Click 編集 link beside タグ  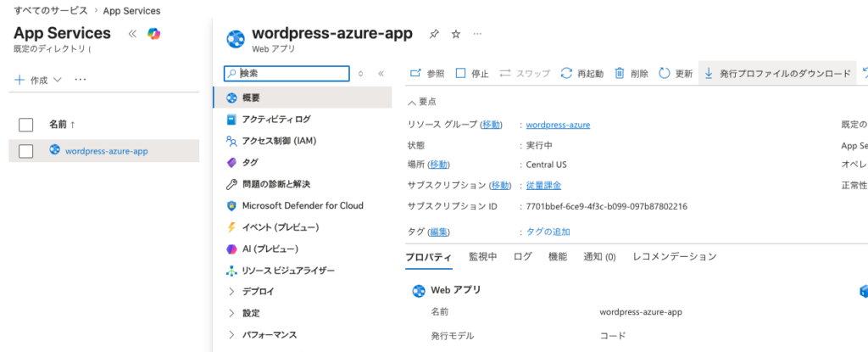[439, 232]
